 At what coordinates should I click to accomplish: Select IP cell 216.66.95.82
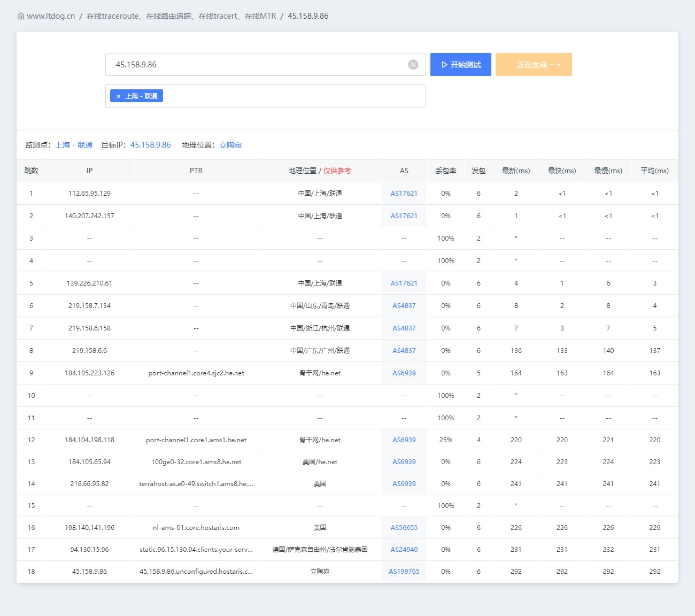click(89, 484)
